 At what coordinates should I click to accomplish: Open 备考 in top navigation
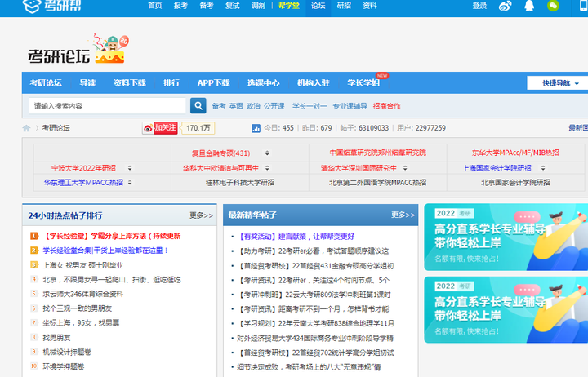coord(207,6)
